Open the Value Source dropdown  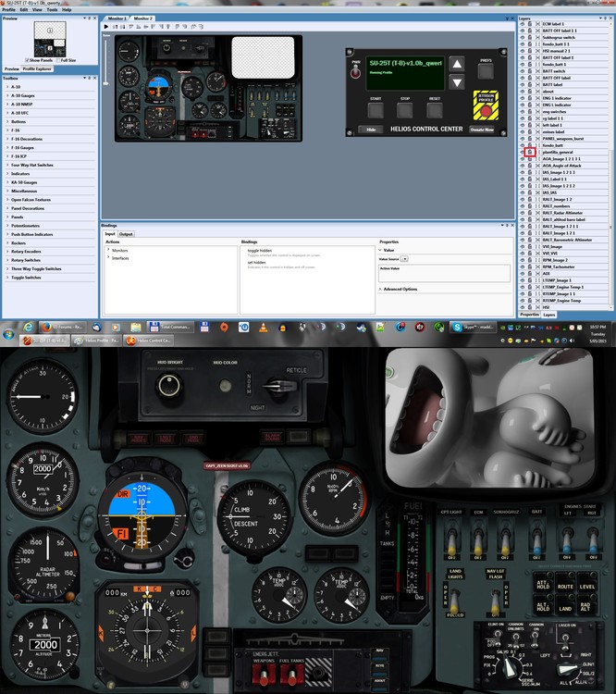coord(404,259)
